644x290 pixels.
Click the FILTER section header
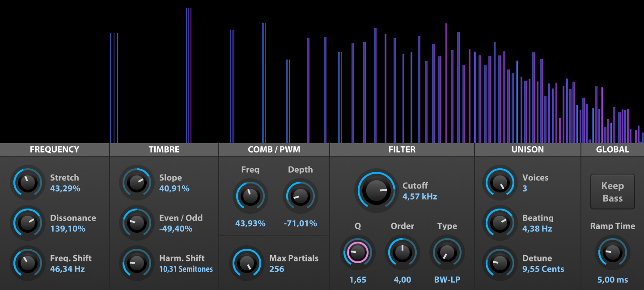[401, 149]
